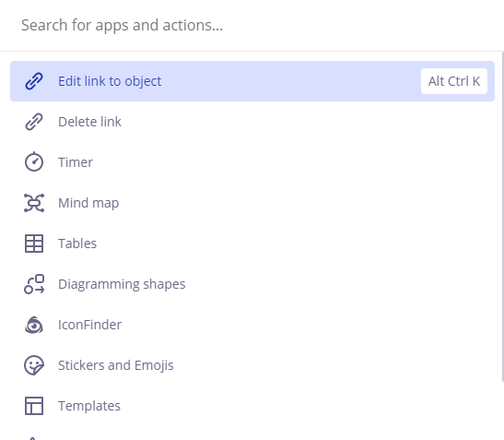Open the Timer app

tap(252, 162)
